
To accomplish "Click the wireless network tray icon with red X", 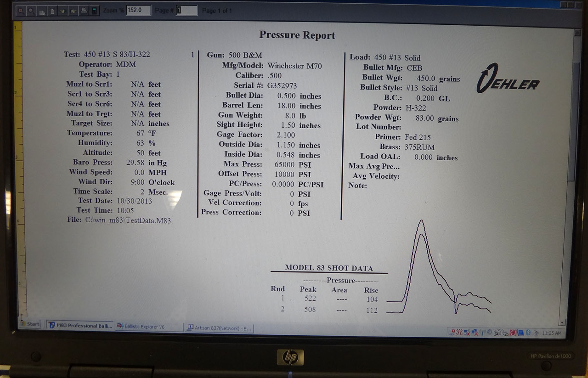I will click(467, 332).
